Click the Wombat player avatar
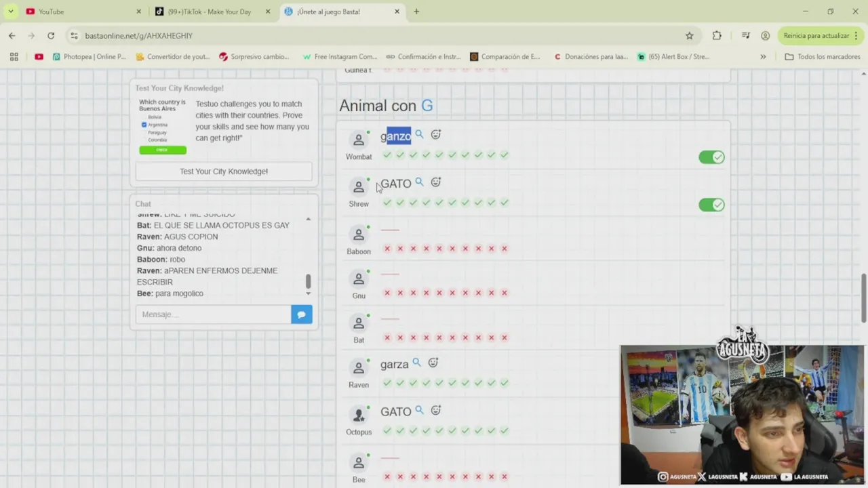 click(359, 140)
